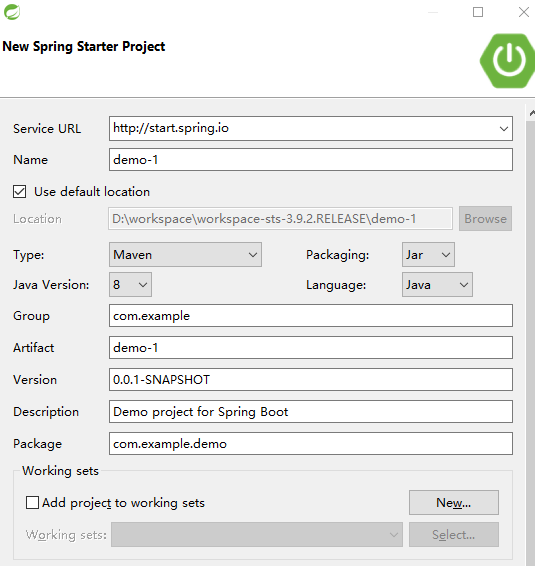
Task: Click the Spring leaf icon in title bar
Action: tap(12, 12)
